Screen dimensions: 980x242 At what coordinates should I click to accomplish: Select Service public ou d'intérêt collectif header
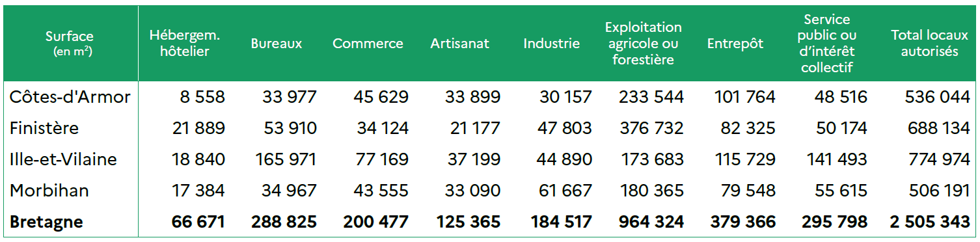point(827,44)
